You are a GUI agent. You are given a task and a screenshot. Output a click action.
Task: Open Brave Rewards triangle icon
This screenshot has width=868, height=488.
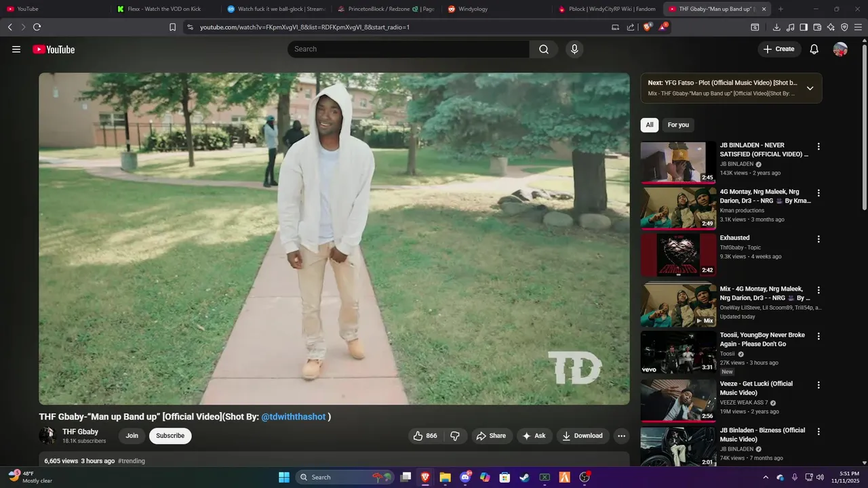[x=663, y=27]
